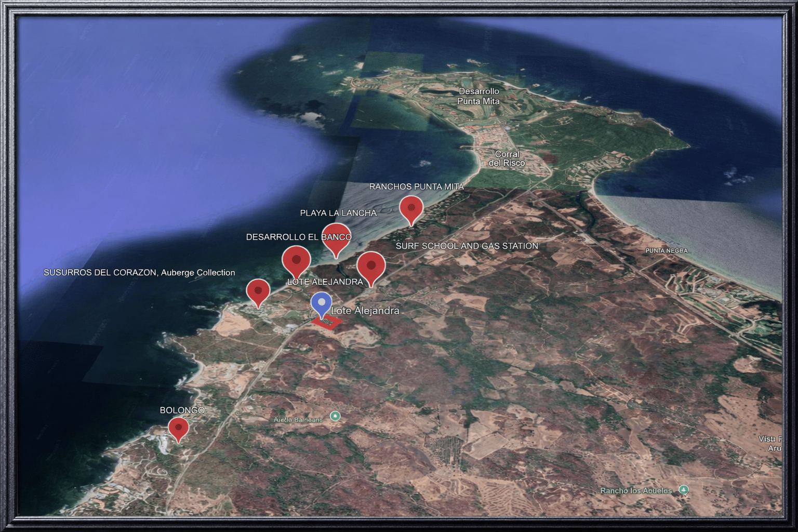Select the Desarrollo Punta Mita place label
The height and width of the screenshot is (532, 798).
tap(478, 97)
